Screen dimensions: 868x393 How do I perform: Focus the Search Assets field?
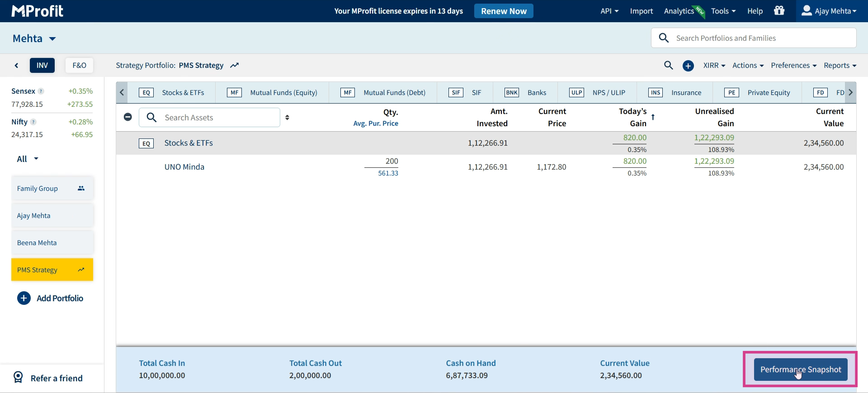click(x=209, y=118)
